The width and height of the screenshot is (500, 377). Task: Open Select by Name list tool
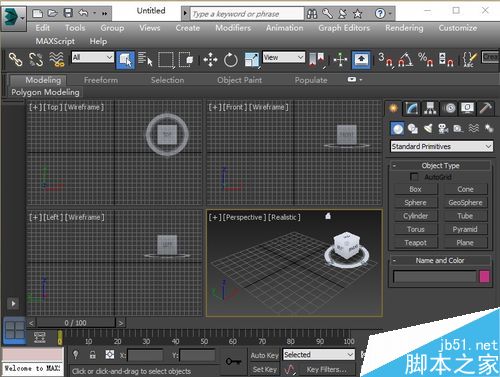(x=145, y=60)
